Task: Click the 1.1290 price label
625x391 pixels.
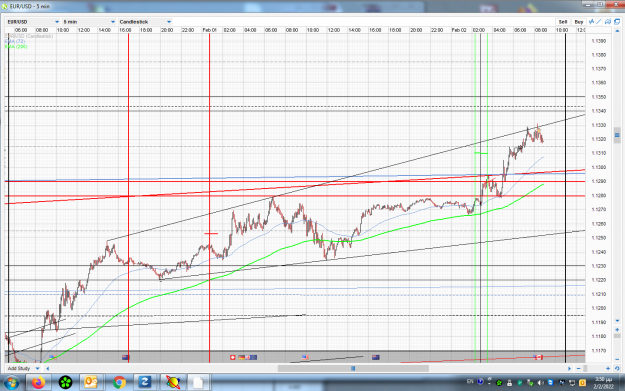Action: tap(599, 181)
